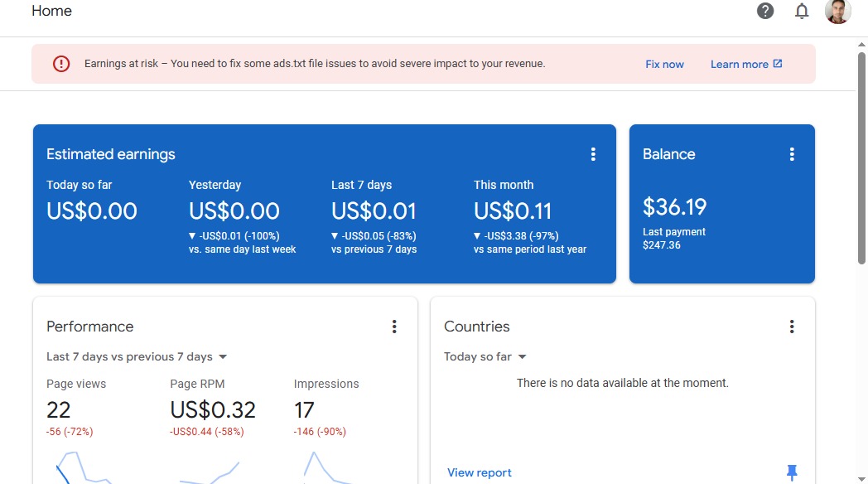868x484 pixels.
Task: Open the notifications bell
Action: tap(802, 11)
